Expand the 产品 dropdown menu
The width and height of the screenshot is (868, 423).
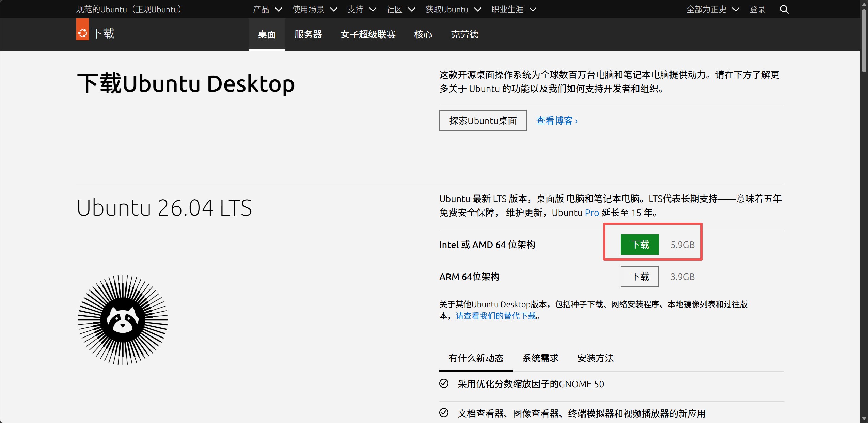(x=267, y=10)
